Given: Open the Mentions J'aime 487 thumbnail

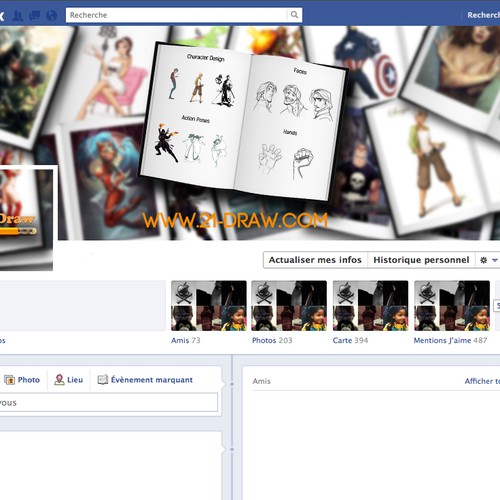Looking at the screenshot, I should [452, 306].
